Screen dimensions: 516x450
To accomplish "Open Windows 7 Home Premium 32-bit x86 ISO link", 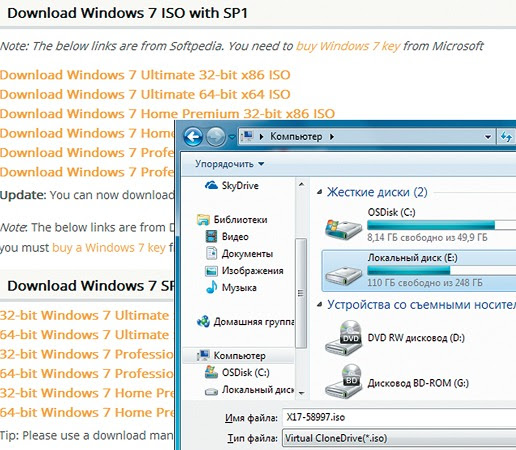I will 167,114.
